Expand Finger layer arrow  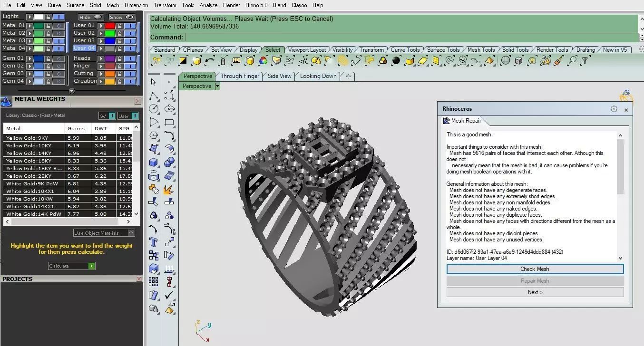coord(100,66)
